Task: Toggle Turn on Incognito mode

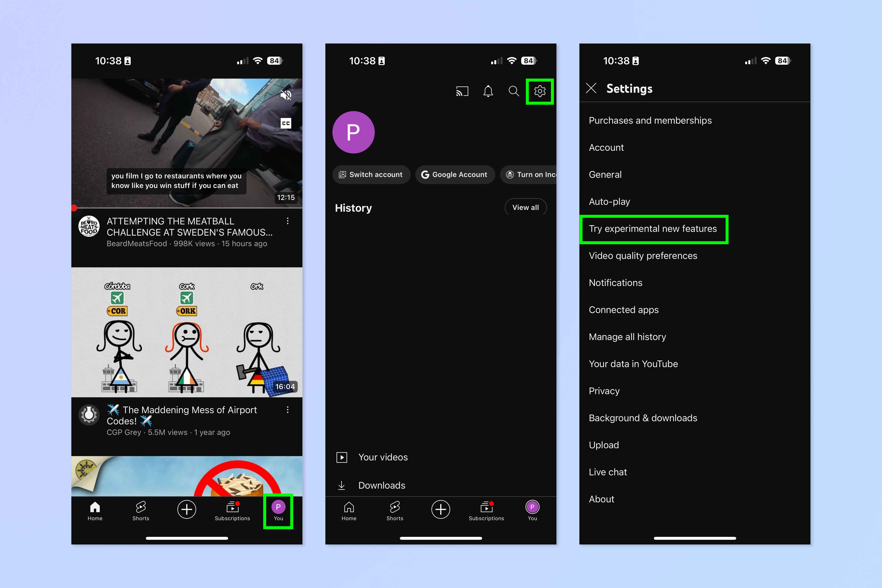Action: click(532, 174)
